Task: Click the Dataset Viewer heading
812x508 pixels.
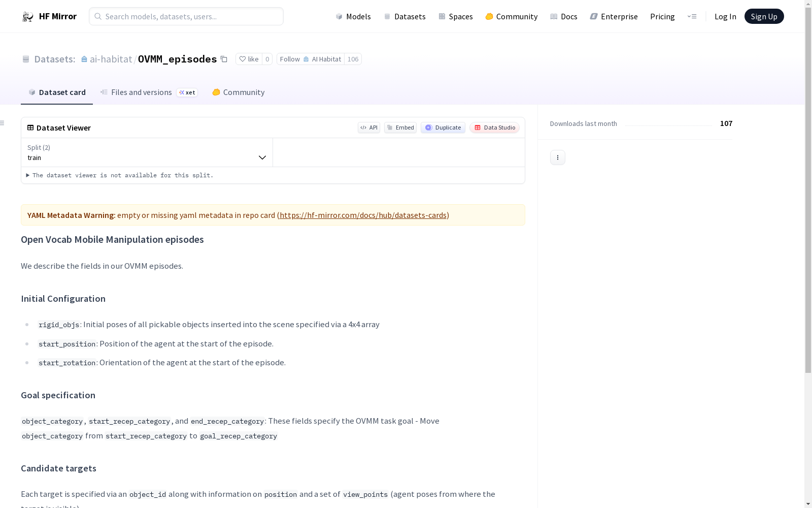Action: pos(63,128)
